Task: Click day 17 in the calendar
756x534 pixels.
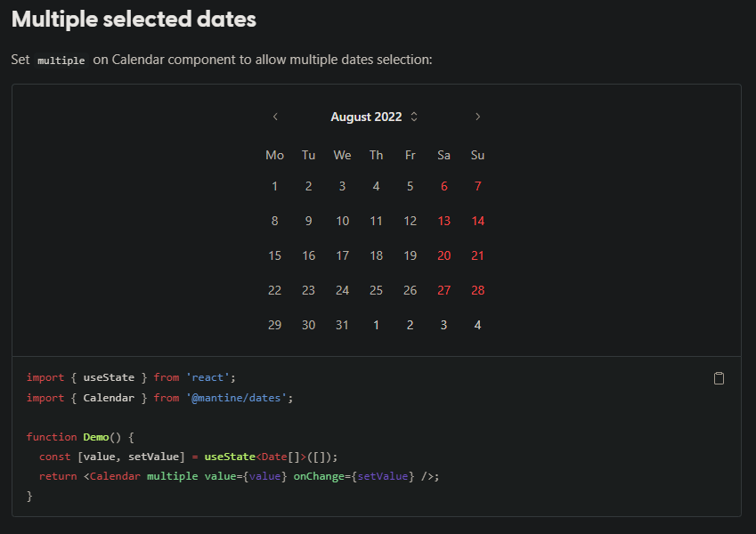Action: (x=342, y=255)
